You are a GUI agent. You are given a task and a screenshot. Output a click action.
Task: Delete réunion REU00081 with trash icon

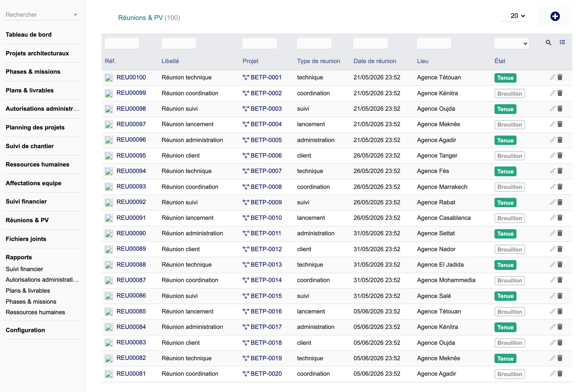[560, 374]
